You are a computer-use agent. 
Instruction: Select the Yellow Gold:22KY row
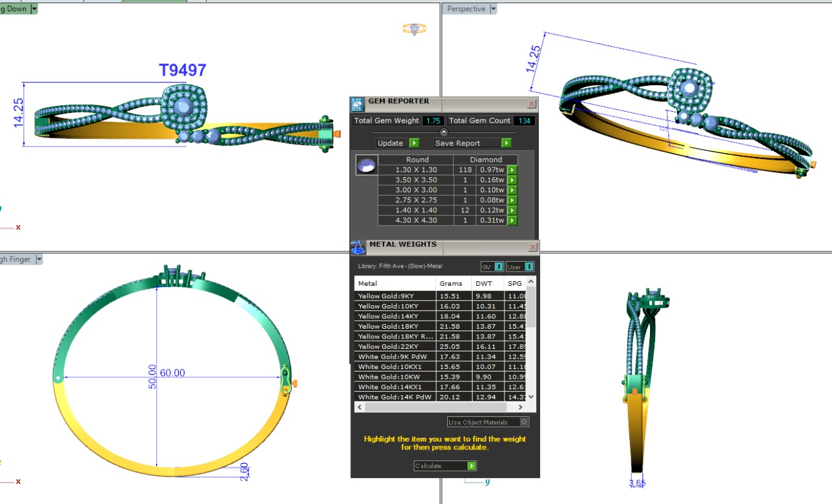tap(440, 346)
